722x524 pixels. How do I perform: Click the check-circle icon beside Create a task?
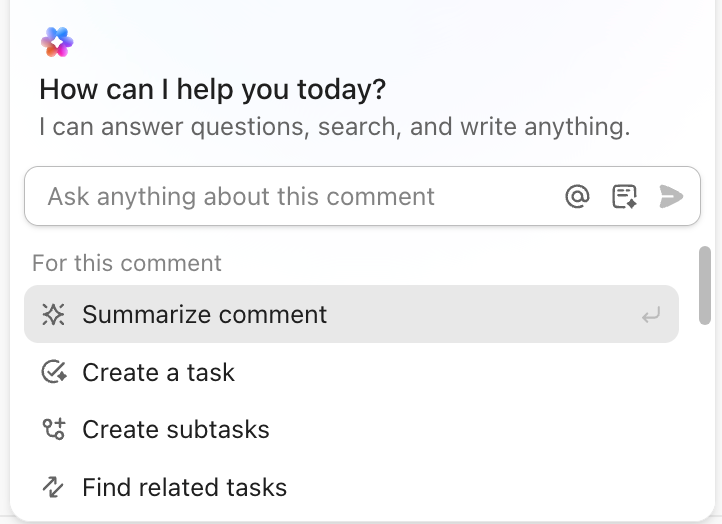(x=53, y=373)
